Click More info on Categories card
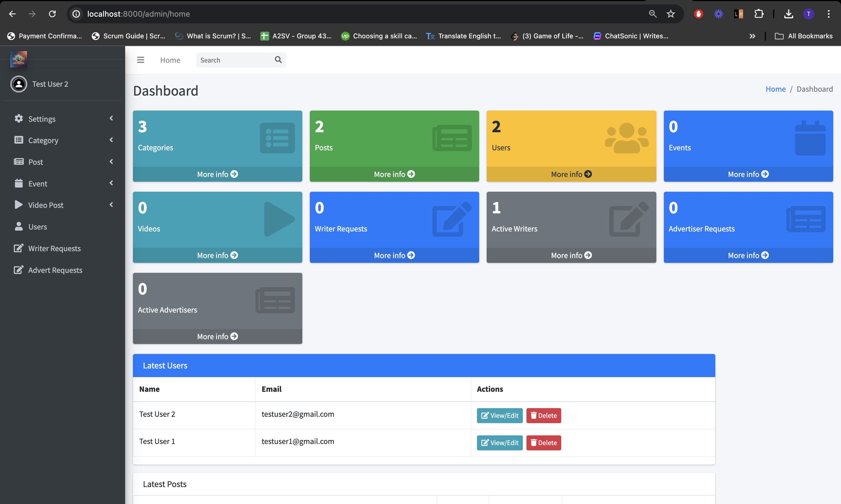Viewport: 841px width, 504px height. point(217,174)
